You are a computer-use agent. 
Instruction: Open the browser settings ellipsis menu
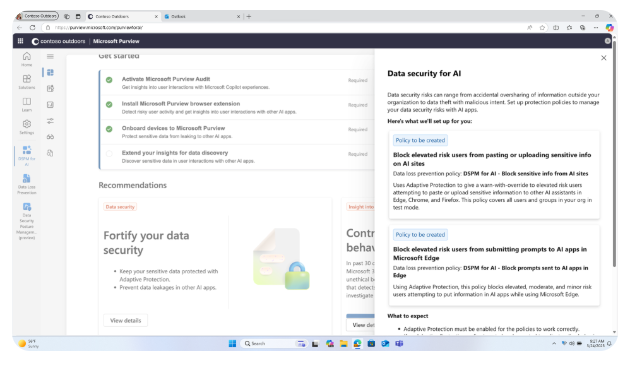pos(596,28)
